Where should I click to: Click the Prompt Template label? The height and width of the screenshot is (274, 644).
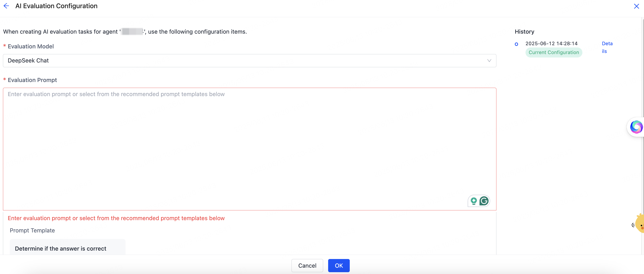click(x=32, y=230)
